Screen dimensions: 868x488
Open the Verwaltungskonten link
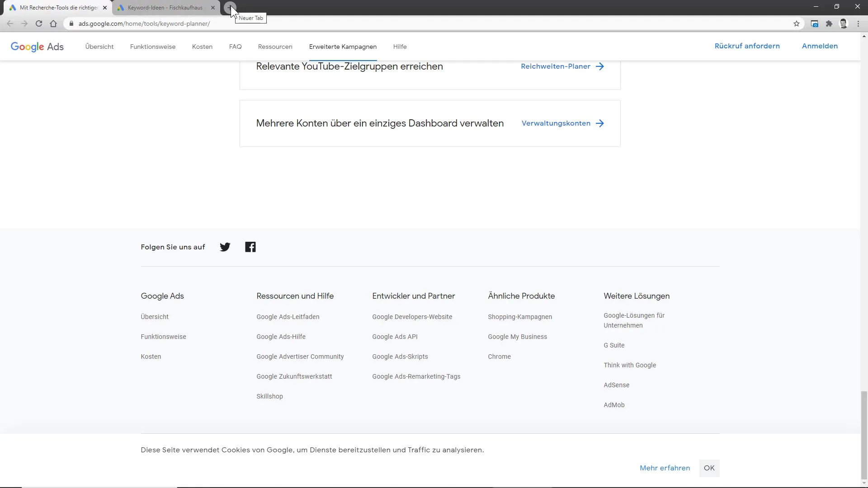tap(556, 123)
